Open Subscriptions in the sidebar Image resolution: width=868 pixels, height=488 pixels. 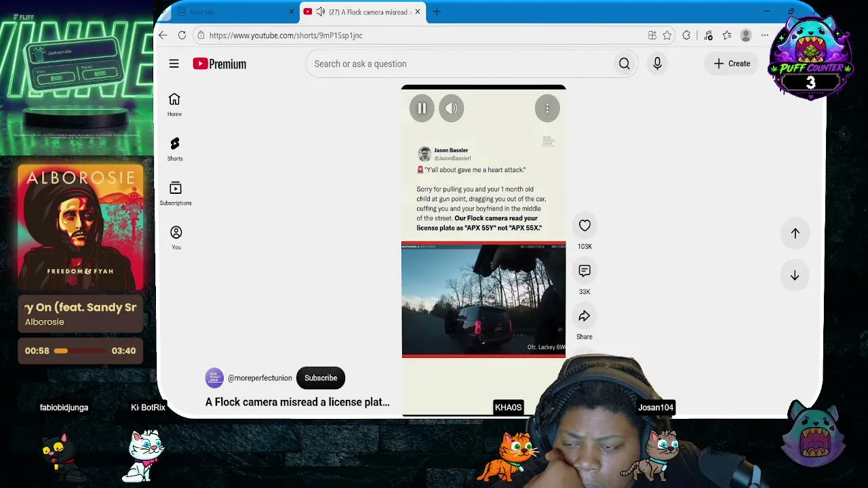pos(176,193)
